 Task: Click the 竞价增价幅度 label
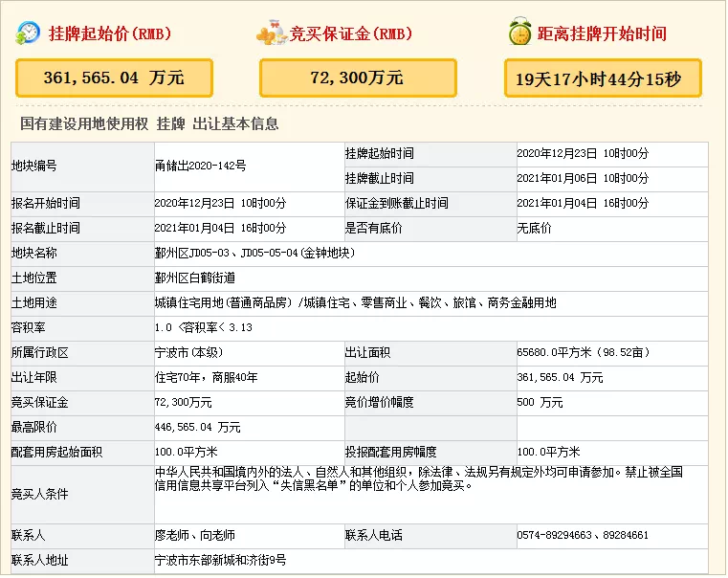click(380, 403)
